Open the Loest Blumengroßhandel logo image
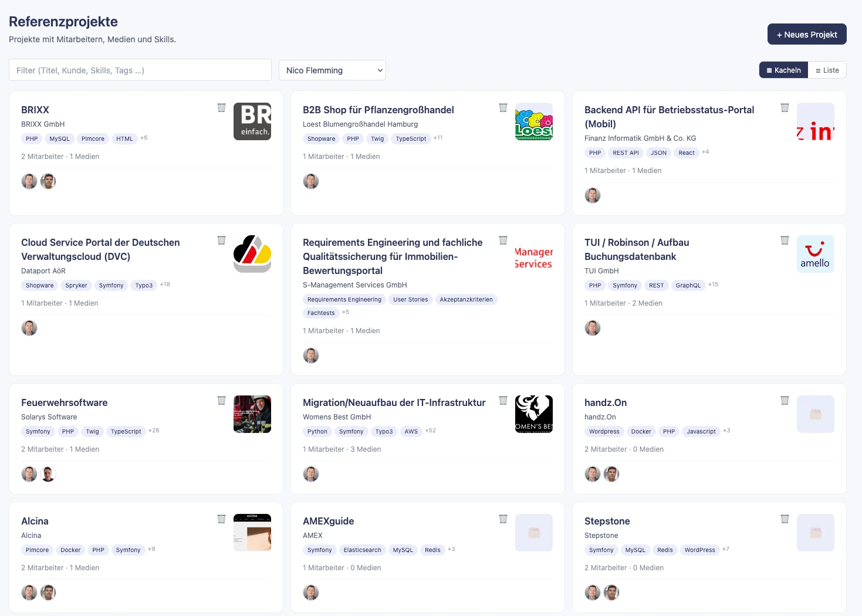862x616 pixels. tap(534, 121)
